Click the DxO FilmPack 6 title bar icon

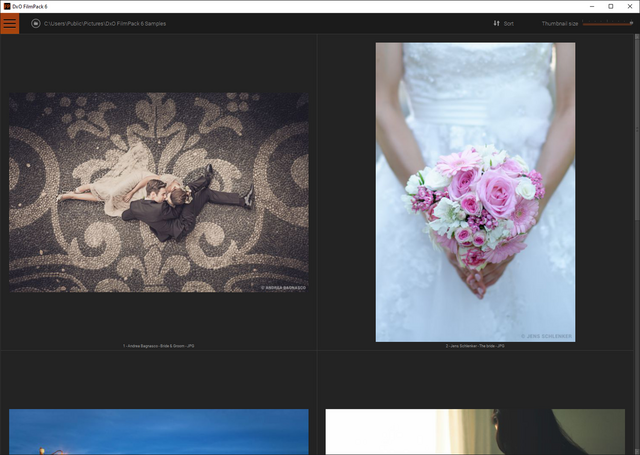coord(7,7)
